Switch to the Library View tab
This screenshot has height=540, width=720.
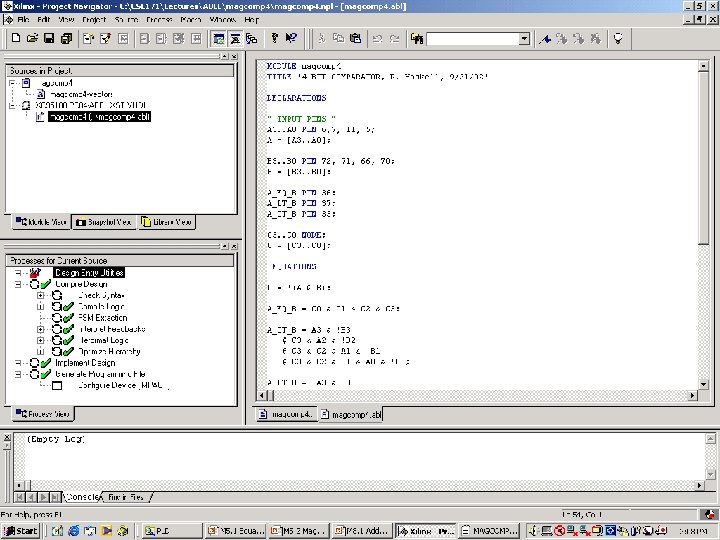point(166,222)
